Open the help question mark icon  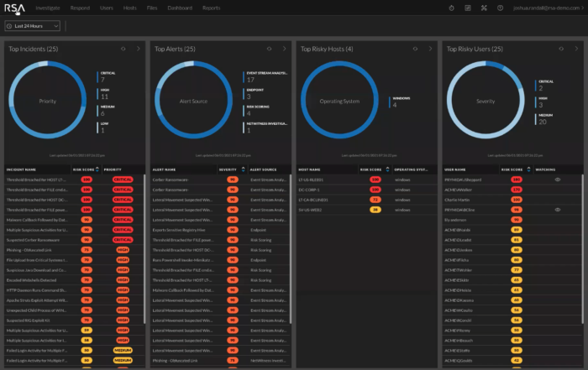501,8
